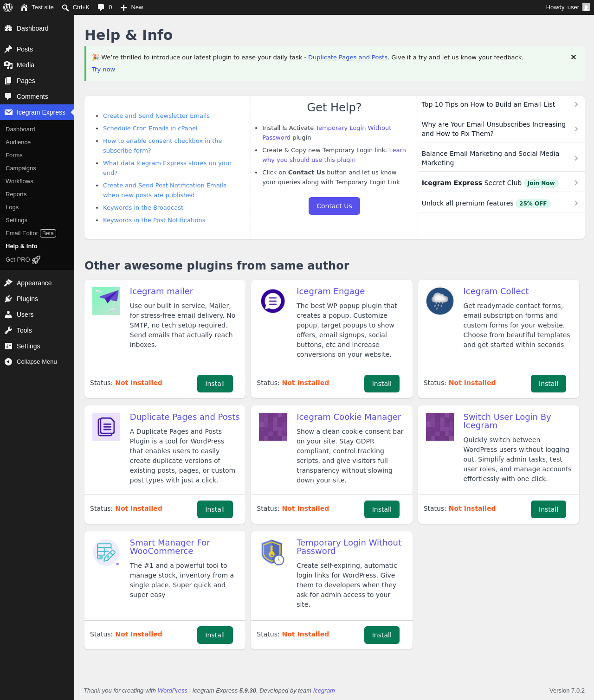Click the Smart Manager For WooCommerce logo
594x700 pixels.
point(106,552)
